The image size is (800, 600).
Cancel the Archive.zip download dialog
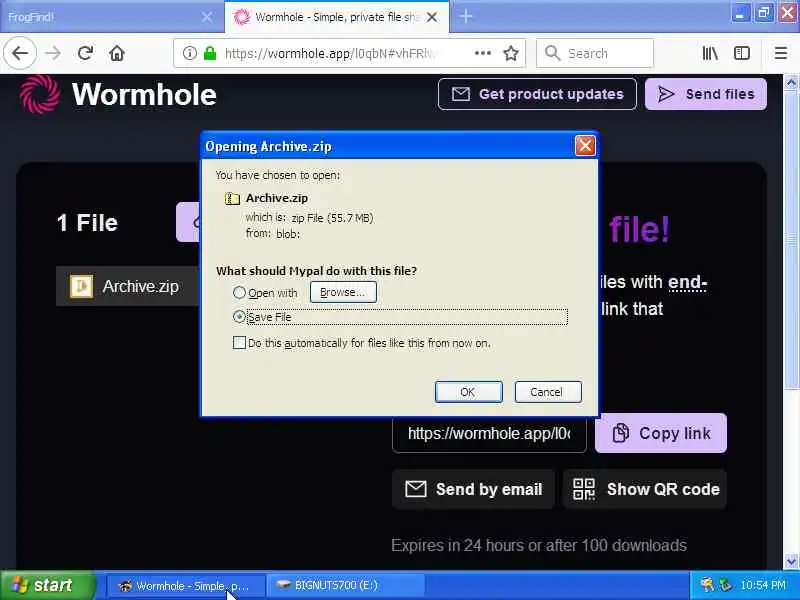(548, 392)
